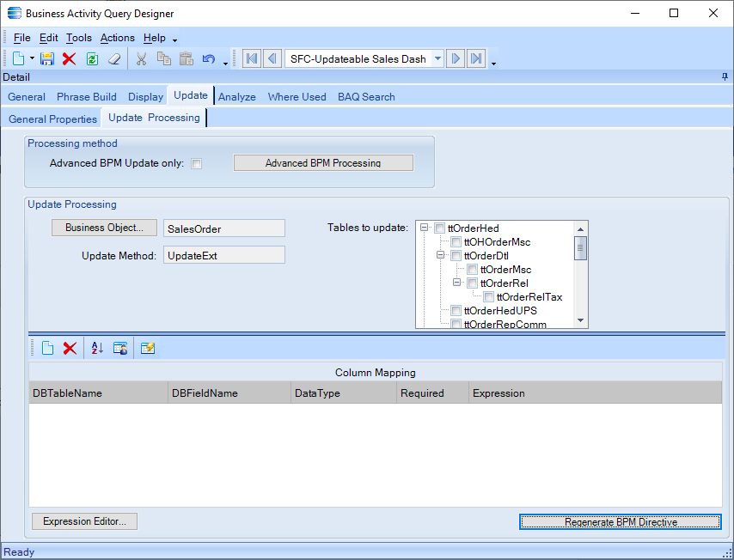
Task: Save the query with the floppy icon
Action: click(x=46, y=59)
